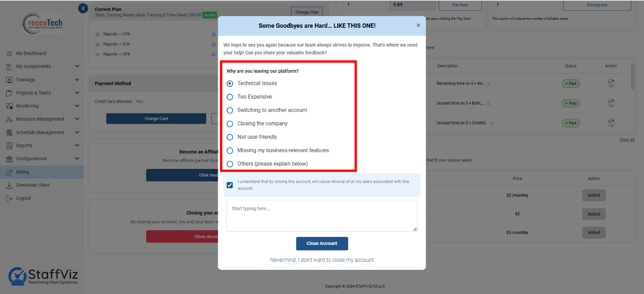Expand Configurations sidebar chevron
Screen dimensions: 644x294
[x=77, y=158]
